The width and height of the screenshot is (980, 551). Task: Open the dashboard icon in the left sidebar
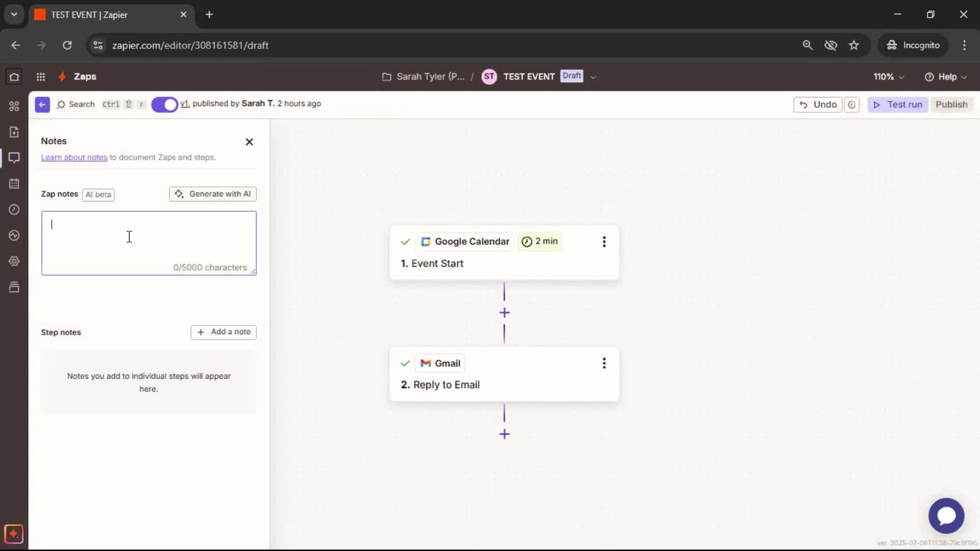pyautogui.click(x=14, y=106)
